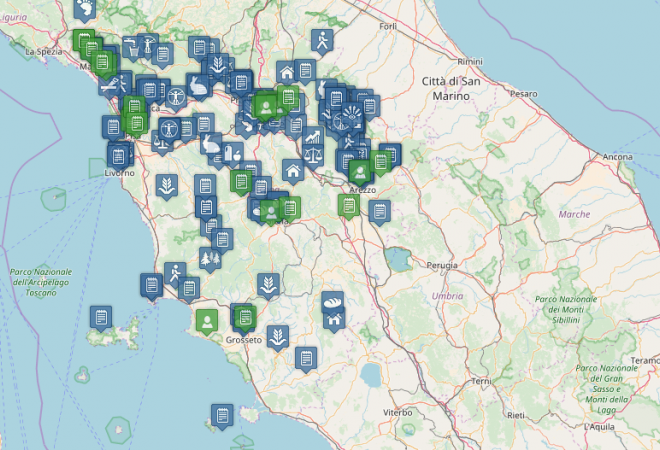Select the wheat marker southeast of Livorno
660x450 pixels.
167,187
